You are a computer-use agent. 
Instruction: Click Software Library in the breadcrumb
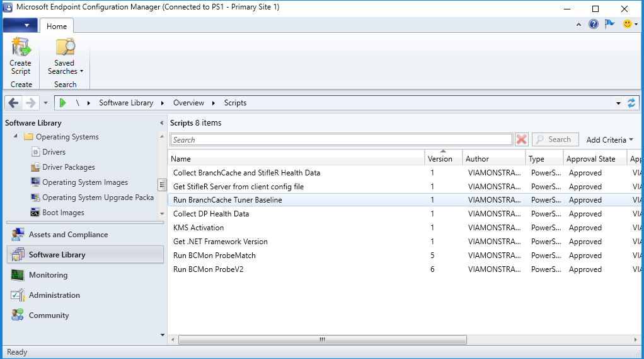click(126, 103)
